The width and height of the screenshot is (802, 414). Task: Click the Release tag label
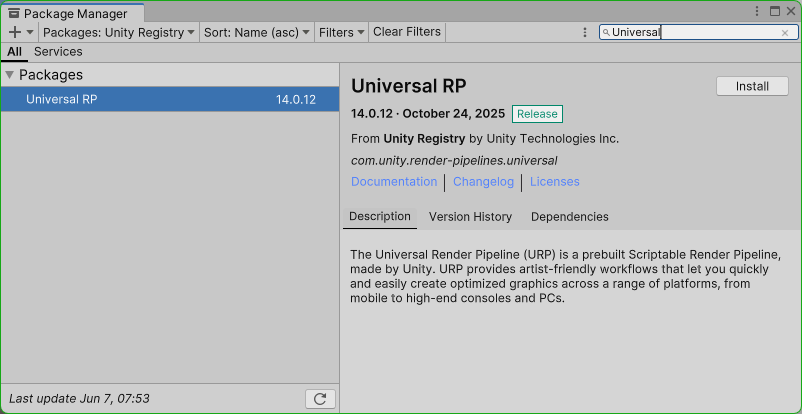pos(537,114)
